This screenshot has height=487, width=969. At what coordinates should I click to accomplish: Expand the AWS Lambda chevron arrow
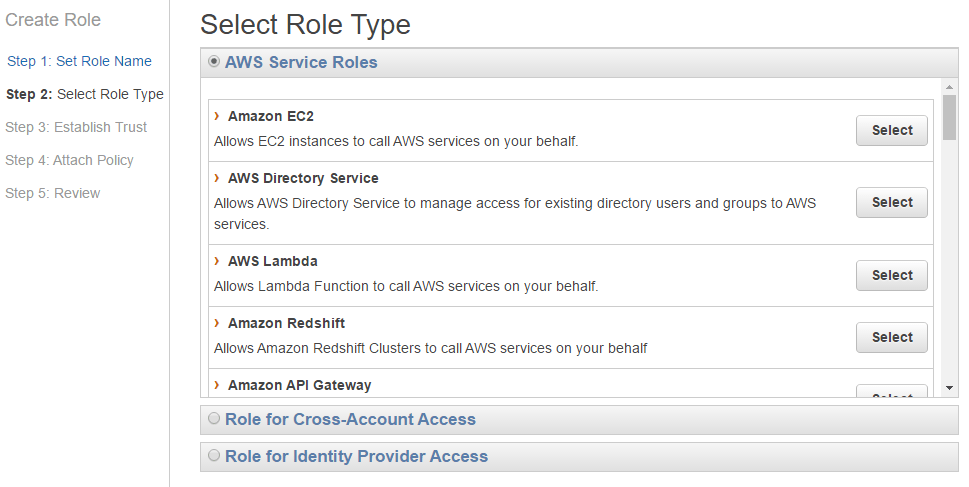click(x=217, y=261)
